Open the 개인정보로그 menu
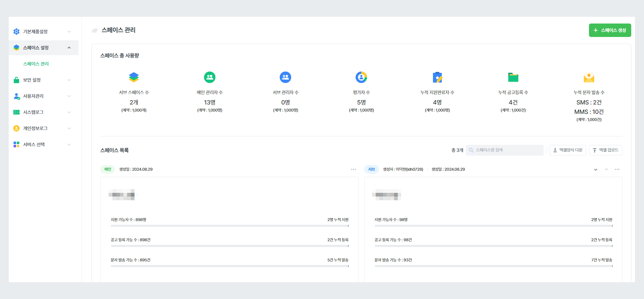This screenshot has width=644, height=299. (44, 128)
